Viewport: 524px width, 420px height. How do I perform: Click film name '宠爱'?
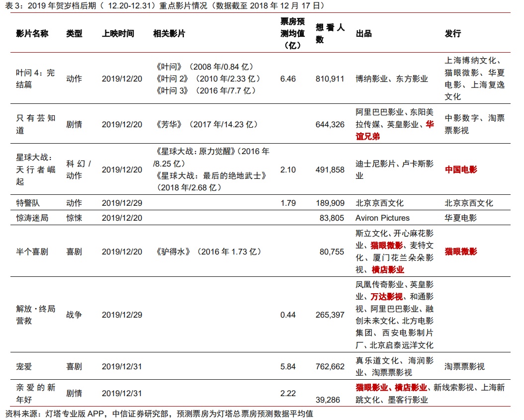point(24,366)
